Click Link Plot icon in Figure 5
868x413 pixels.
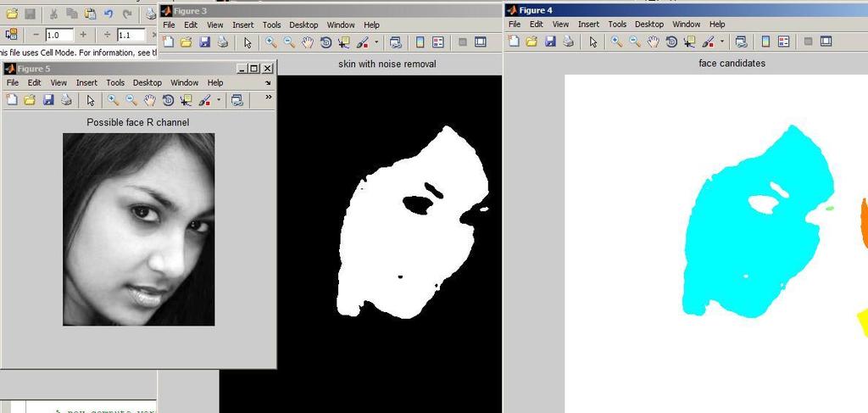tap(237, 100)
